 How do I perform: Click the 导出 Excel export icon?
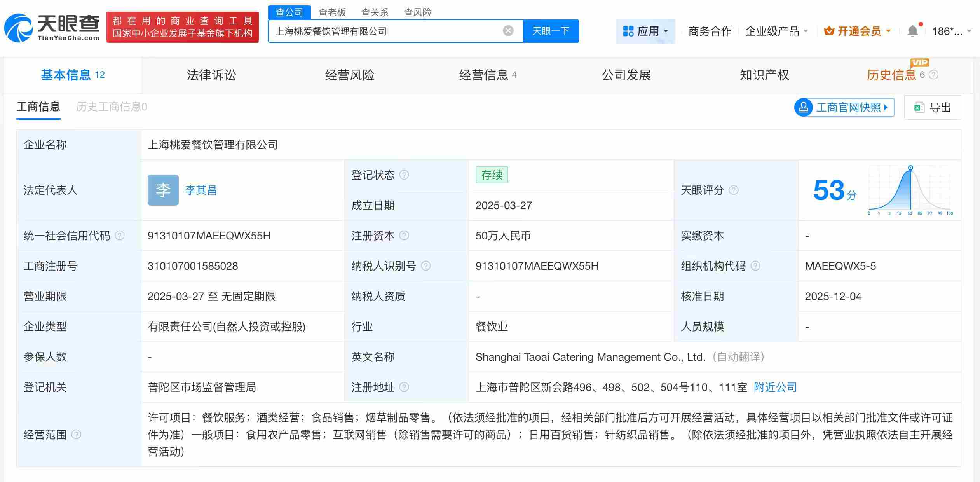pyautogui.click(x=920, y=107)
